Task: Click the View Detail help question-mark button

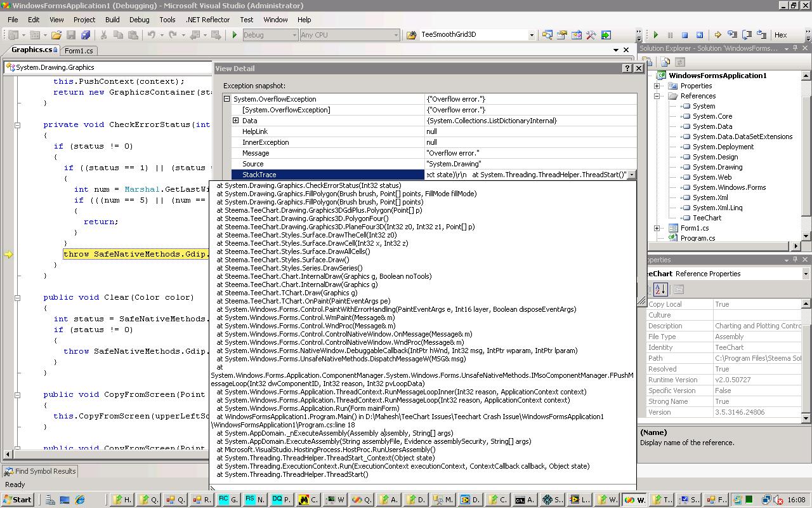Action: (627, 69)
